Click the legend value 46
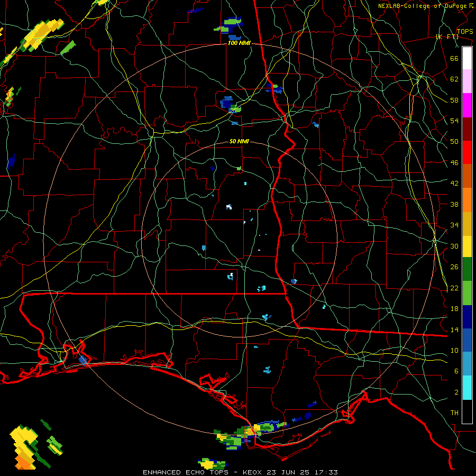Screen dimensions: 476x476 454,163
